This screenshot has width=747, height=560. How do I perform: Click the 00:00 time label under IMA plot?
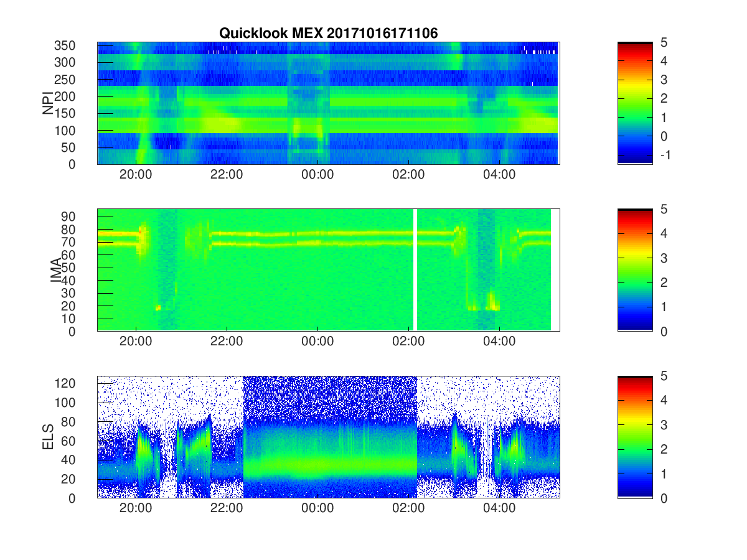point(317,342)
